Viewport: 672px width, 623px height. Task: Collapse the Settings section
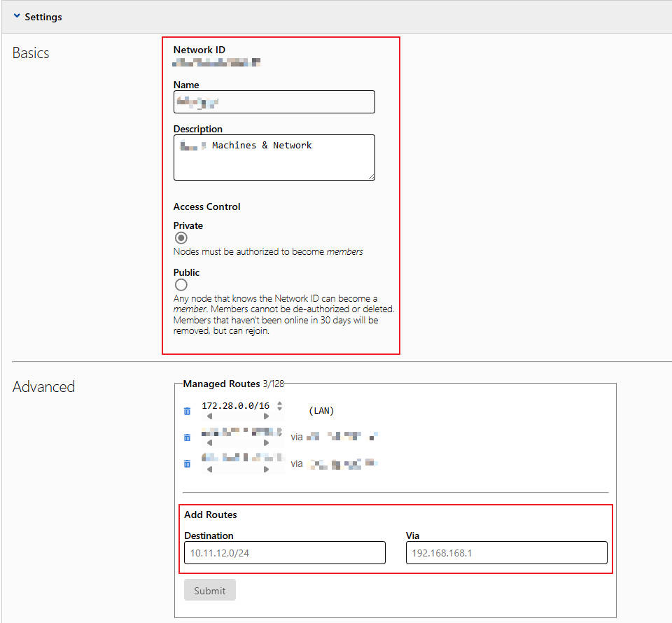point(17,17)
